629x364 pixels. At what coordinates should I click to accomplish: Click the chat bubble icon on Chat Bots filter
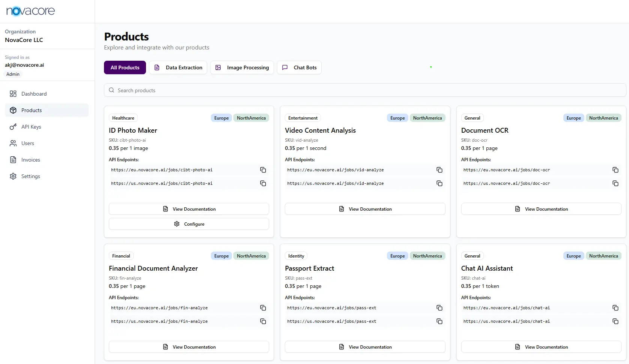coord(285,67)
